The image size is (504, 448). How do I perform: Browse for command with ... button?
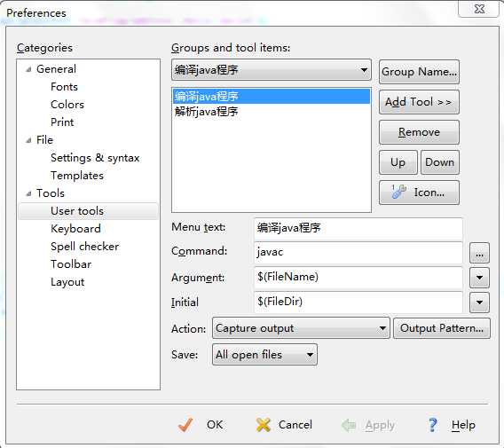(479, 254)
